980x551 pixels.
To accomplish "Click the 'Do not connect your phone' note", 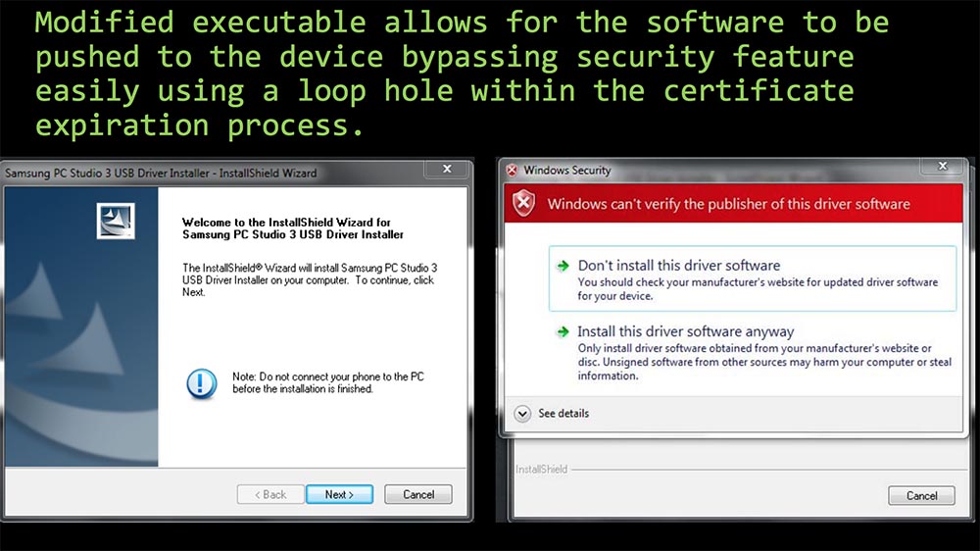I will (x=327, y=382).
